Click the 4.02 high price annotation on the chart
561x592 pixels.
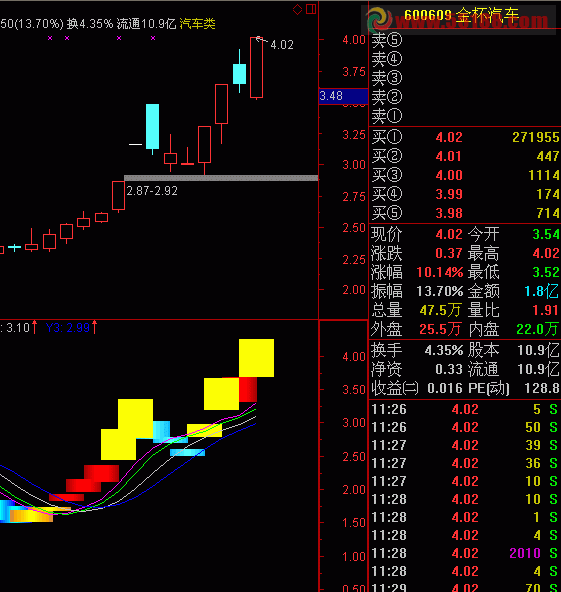tap(282, 45)
